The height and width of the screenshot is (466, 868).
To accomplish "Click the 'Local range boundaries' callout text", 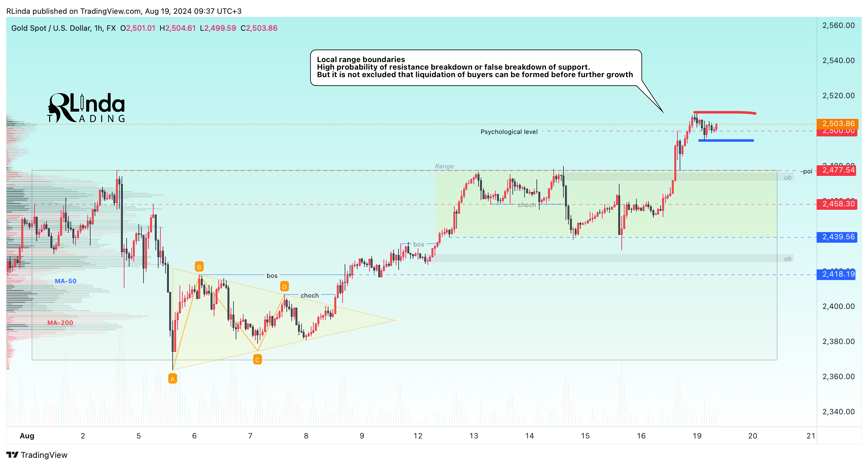I will [x=361, y=59].
